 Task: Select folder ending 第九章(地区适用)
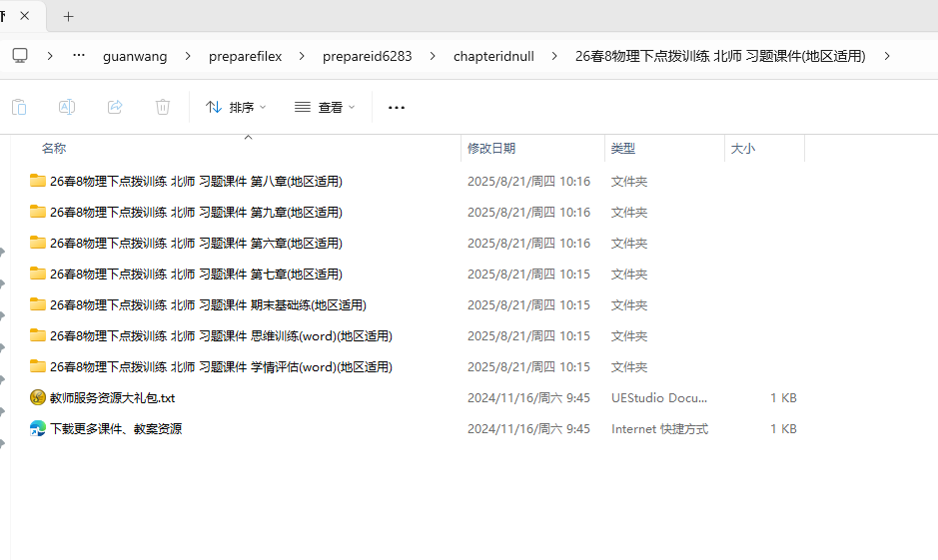pos(196,213)
